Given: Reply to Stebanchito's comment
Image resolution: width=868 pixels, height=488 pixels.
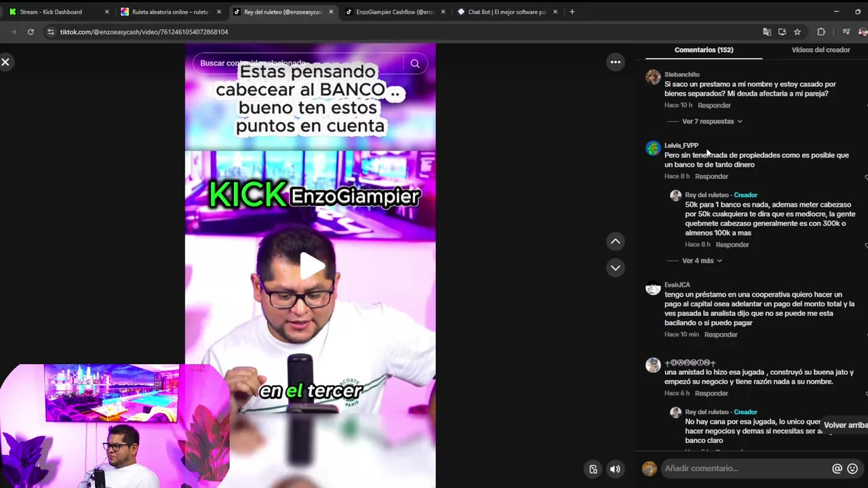Looking at the screenshot, I should (714, 106).
